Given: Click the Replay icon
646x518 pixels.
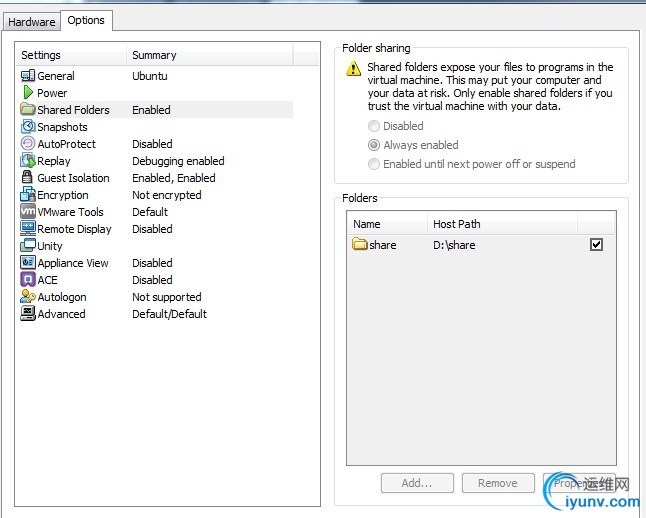Looking at the screenshot, I should click(28, 161).
